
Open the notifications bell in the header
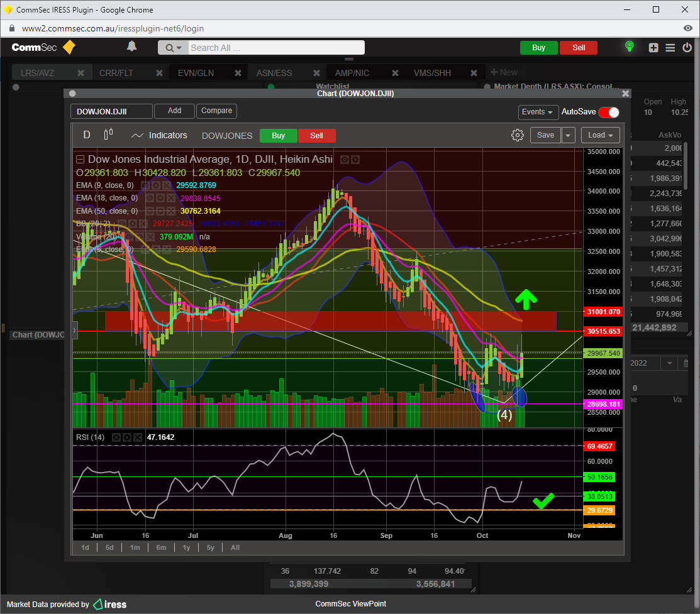click(131, 47)
